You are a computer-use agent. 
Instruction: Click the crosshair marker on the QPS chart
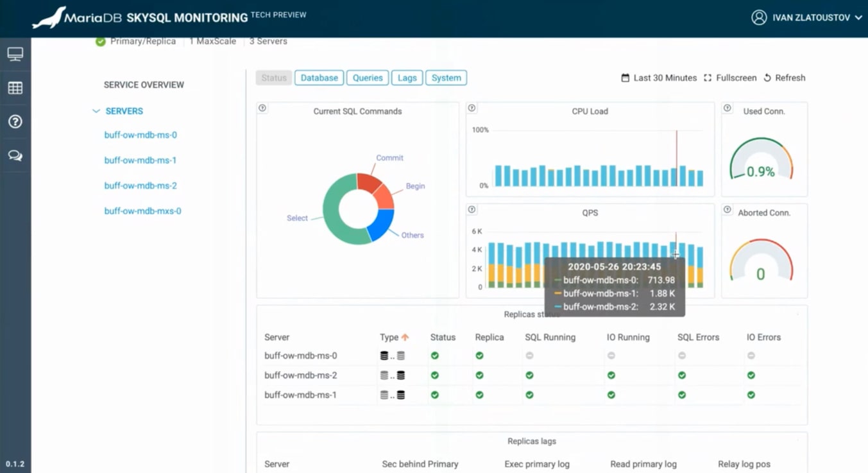click(674, 254)
